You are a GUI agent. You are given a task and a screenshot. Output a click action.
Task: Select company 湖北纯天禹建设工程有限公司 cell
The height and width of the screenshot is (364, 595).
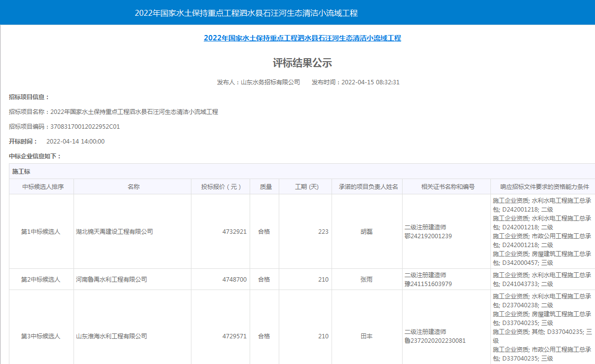[x=114, y=232]
